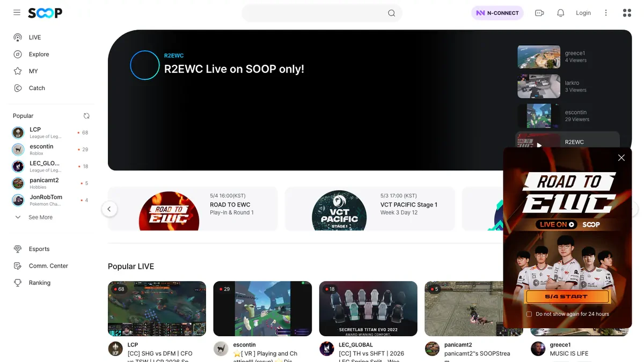Click the search magnifier icon
The image size is (644, 362).
pos(391,13)
